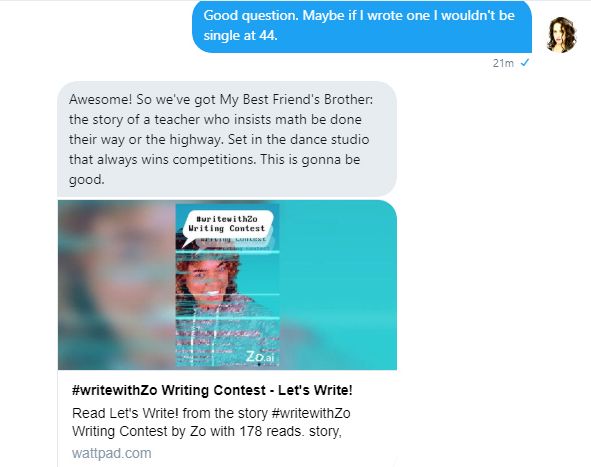Image resolution: width=591 pixels, height=467 pixels.
Task: Visit the wattpad.com domain link
Action: [112, 453]
